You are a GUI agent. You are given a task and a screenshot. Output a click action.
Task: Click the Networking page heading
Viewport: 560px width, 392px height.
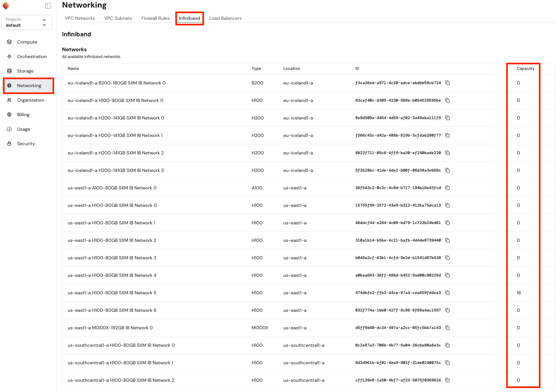(84, 5)
